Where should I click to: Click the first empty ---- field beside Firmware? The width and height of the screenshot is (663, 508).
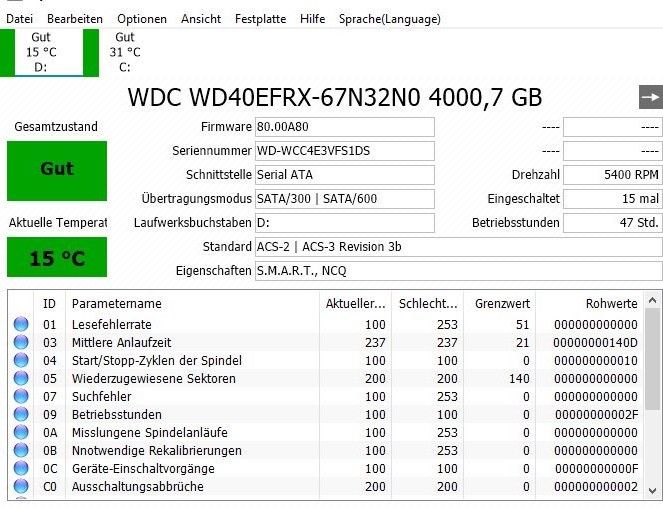coord(613,127)
